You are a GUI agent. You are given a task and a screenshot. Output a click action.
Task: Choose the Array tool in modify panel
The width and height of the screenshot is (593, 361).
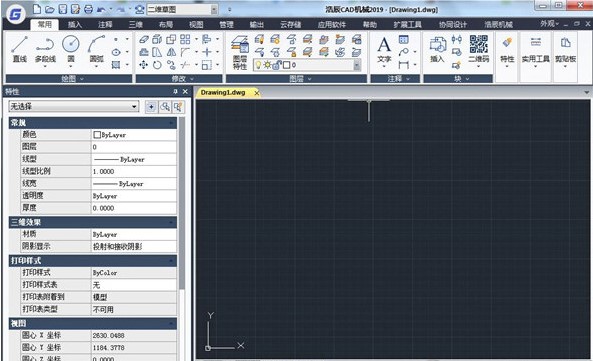tap(185, 39)
